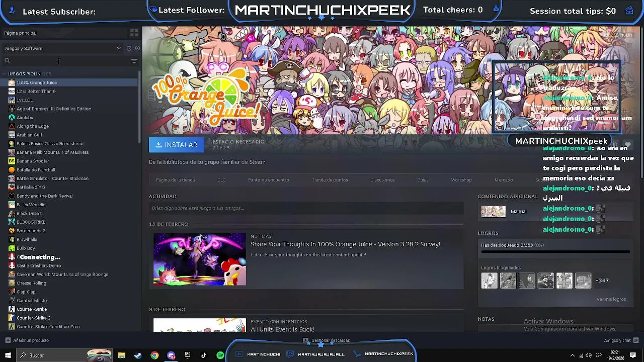This screenshot has height=362, width=644.
Task: Click the Counter-Strike 2 game icon
Action: (12, 318)
